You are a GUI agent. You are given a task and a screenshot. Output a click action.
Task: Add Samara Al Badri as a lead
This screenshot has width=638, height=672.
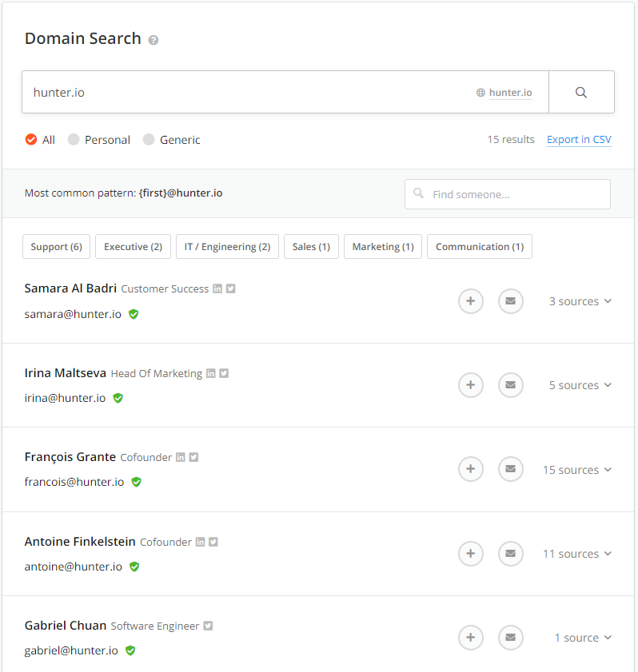[x=470, y=301]
